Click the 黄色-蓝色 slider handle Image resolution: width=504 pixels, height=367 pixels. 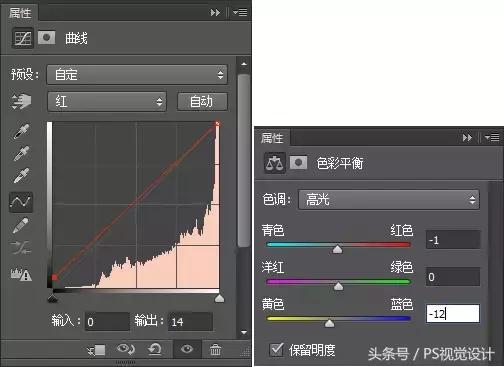tap(329, 323)
